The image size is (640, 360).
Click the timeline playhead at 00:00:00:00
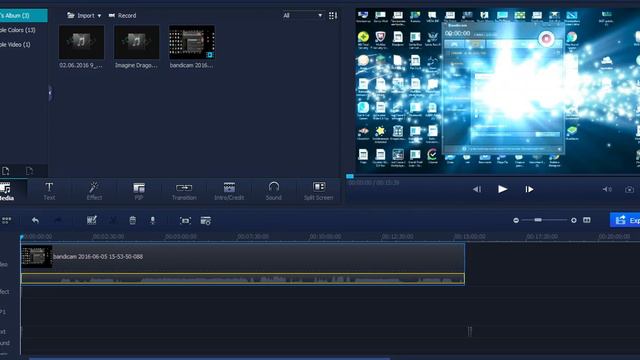coord(22,237)
